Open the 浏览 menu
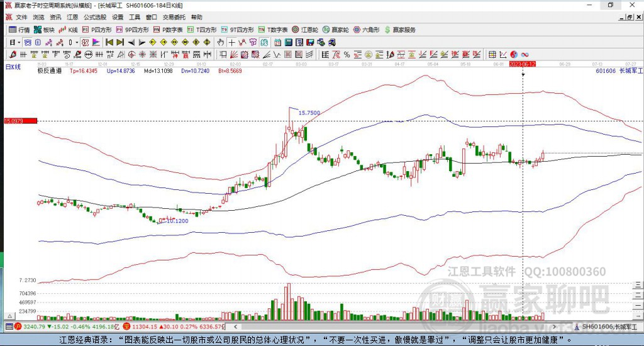This screenshot has width=644, height=346. [38, 17]
